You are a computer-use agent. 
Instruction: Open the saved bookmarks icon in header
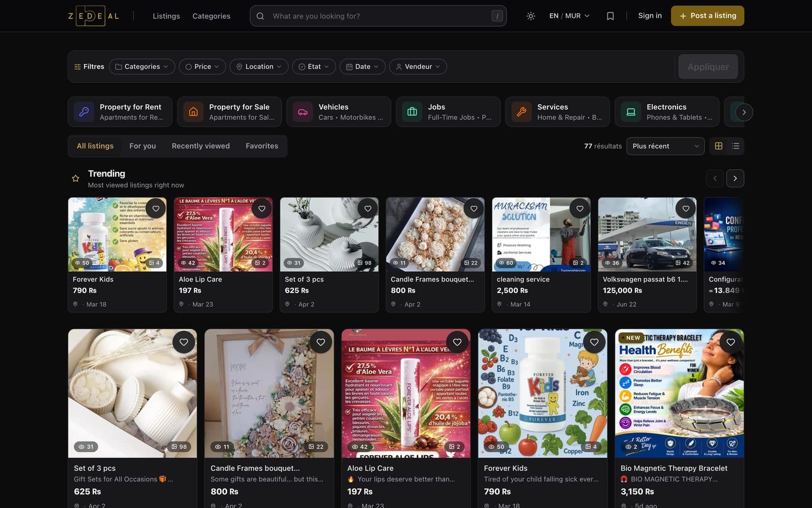610,16
